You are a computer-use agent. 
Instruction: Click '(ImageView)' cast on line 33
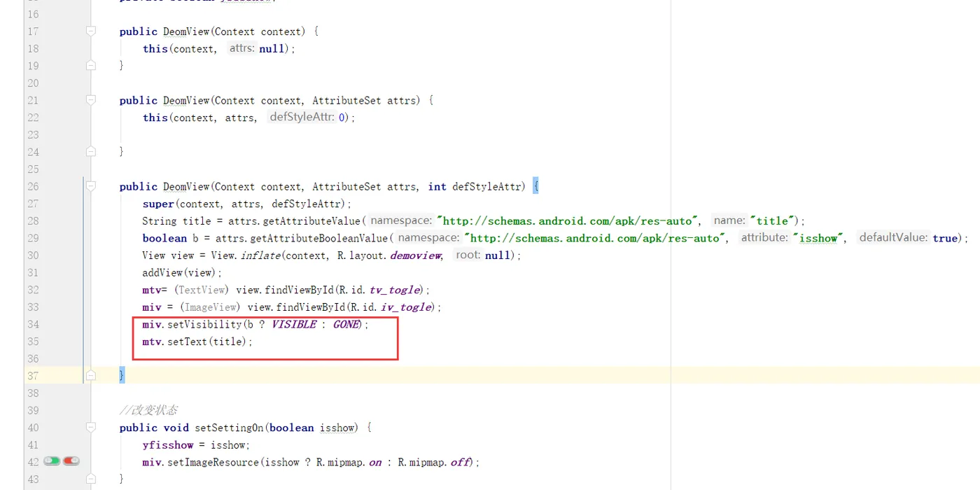coord(211,307)
